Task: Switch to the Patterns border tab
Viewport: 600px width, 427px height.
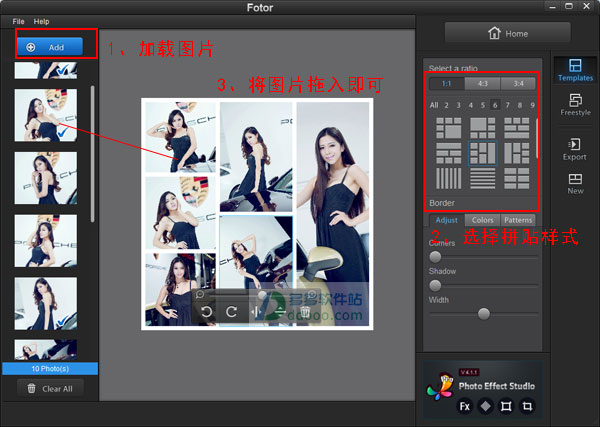Action: [x=518, y=220]
